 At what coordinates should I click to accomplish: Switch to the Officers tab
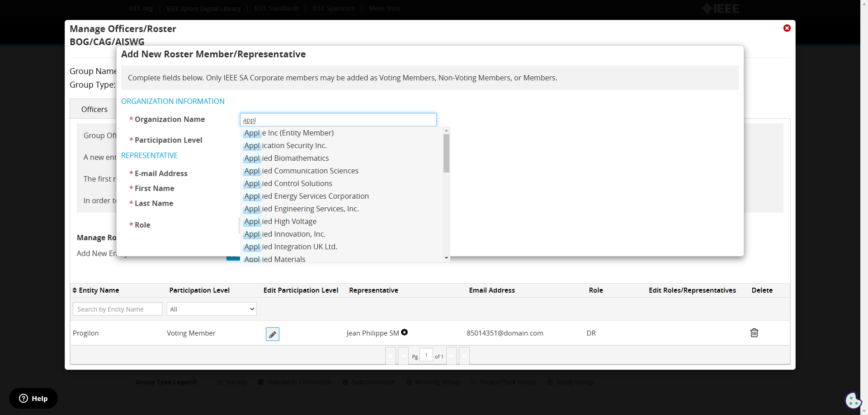point(94,109)
